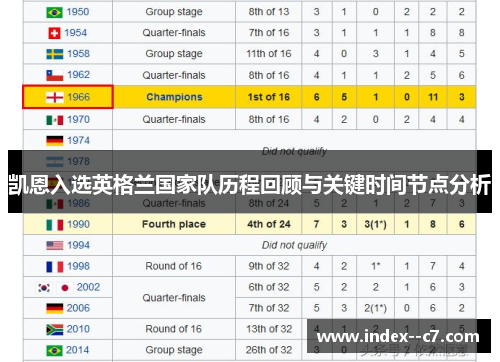This screenshot has height=362, width=500.
Task: Open the 1998 World Cup link
Action: 78,266
